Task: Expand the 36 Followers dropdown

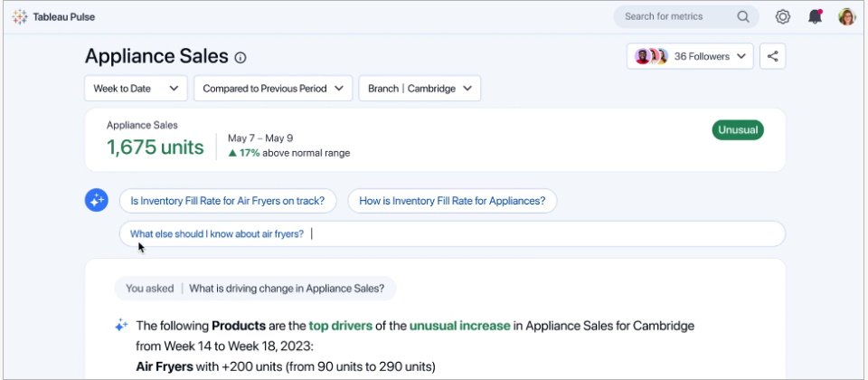Action: [690, 56]
